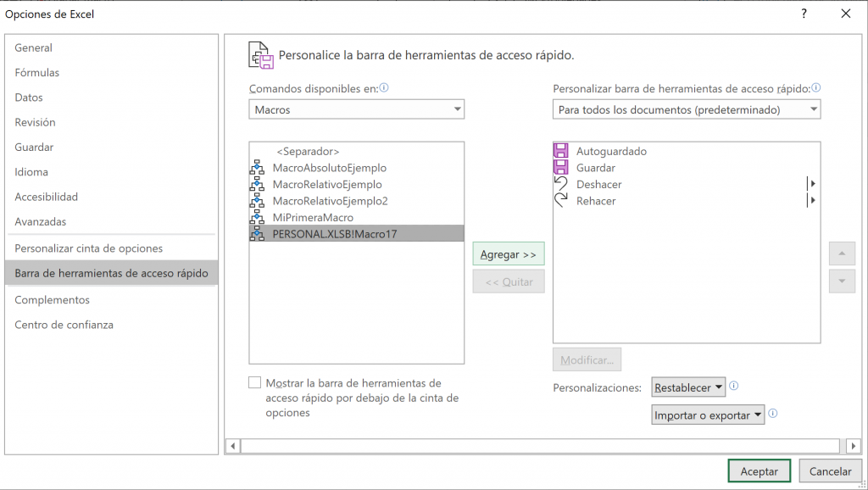
Task: Open Personalizar cinta de opciones category
Action: tap(111, 248)
